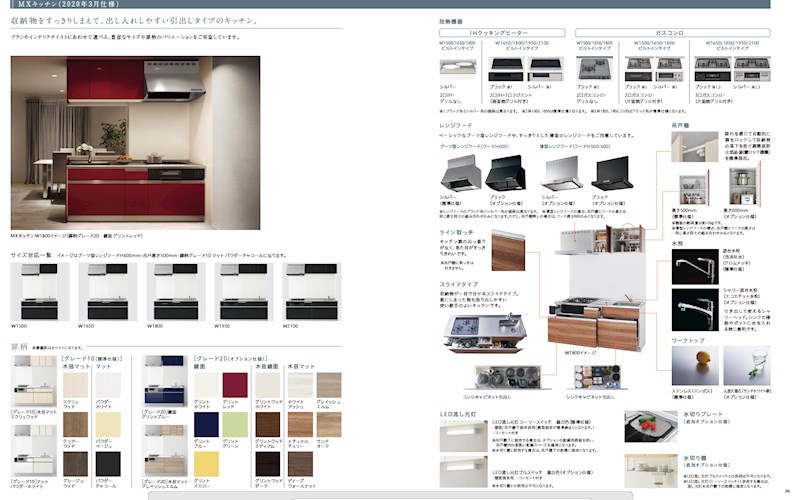Screen dimensions: 800x500
Task: Pick the Glint Blue navy swatch
Action: pyautogui.click(x=206, y=424)
